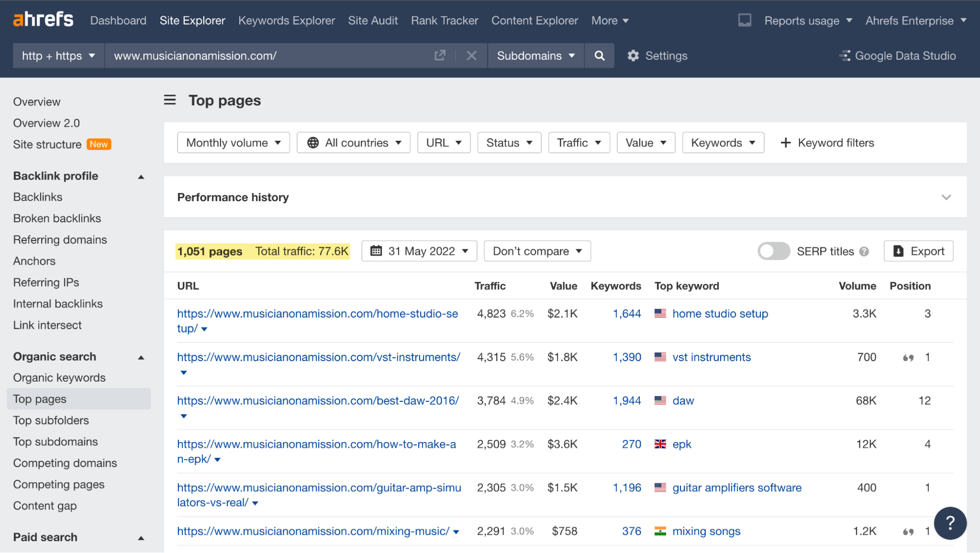Click US flag beside guitar amplifiers software
The width and height of the screenshot is (980, 553).
pos(660,488)
